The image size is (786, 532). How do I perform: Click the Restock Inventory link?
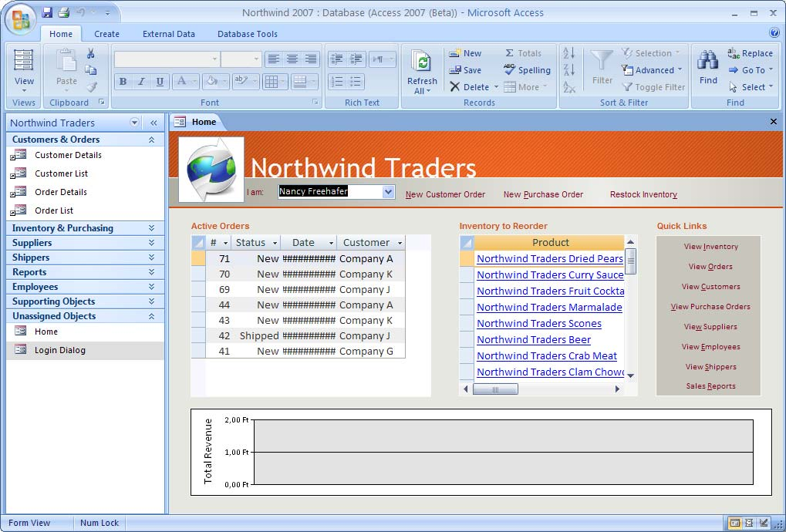[643, 194]
